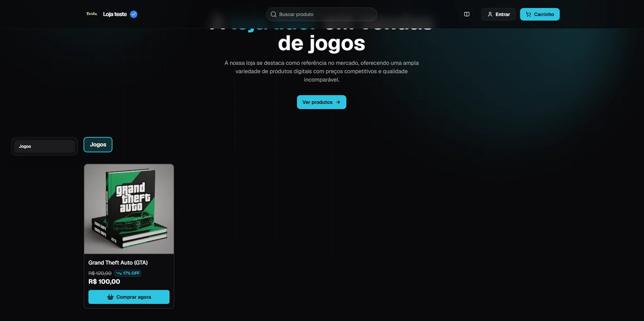Open the book icon button in header
The image size is (644, 321).
pyautogui.click(x=467, y=14)
